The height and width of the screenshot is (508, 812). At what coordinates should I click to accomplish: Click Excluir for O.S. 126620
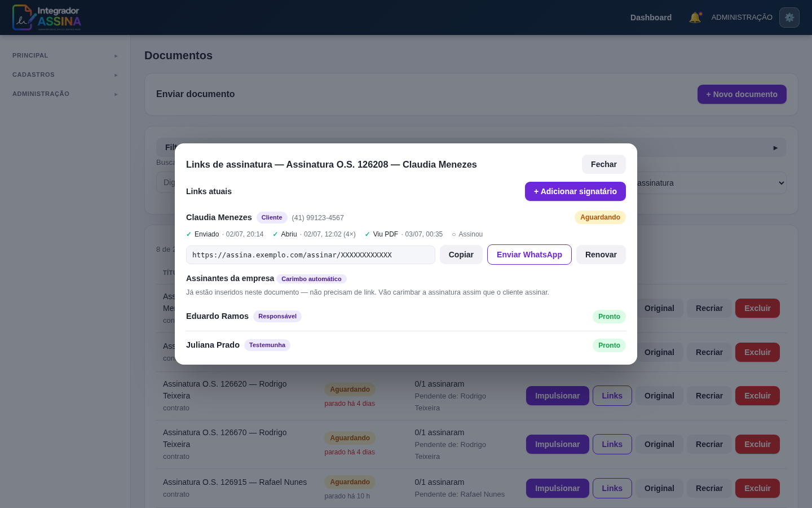[x=757, y=396]
